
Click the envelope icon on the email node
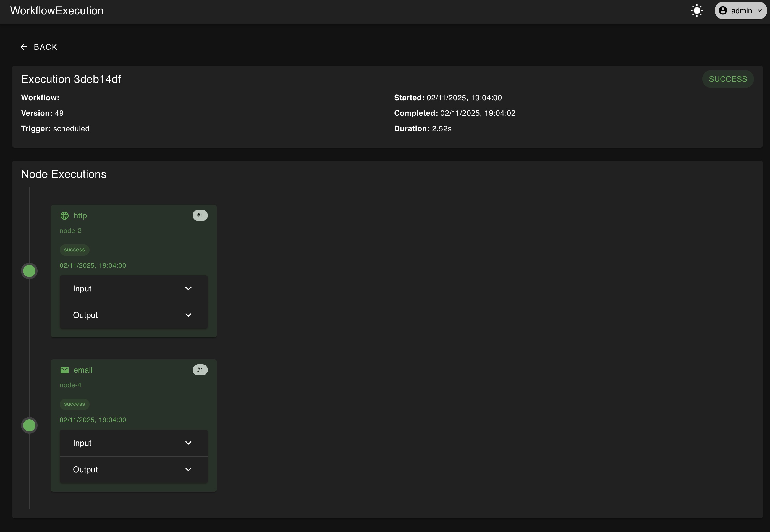click(x=64, y=370)
